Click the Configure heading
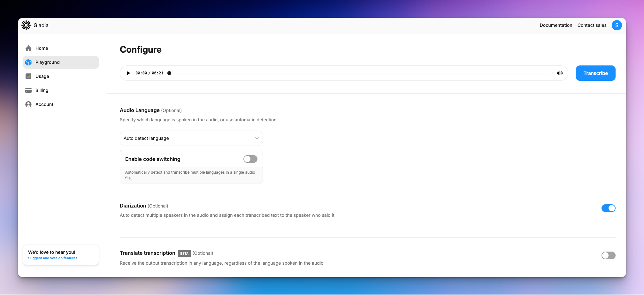This screenshot has width=644, height=295. click(x=141, y=49)
